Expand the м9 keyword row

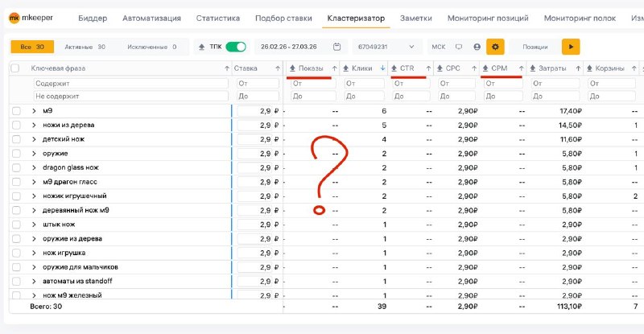(x=34, y=111)
